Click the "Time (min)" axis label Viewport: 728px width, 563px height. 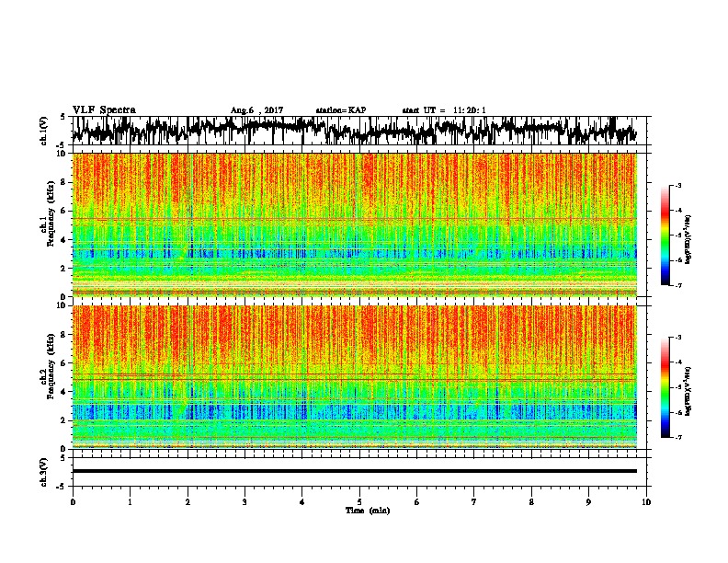pyautogui.click(x=368, y=511)
